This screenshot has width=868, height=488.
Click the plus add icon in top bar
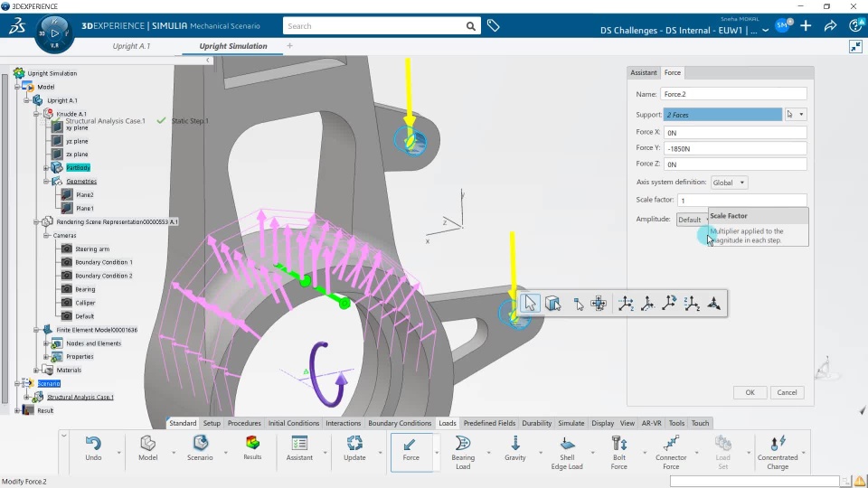806,25
